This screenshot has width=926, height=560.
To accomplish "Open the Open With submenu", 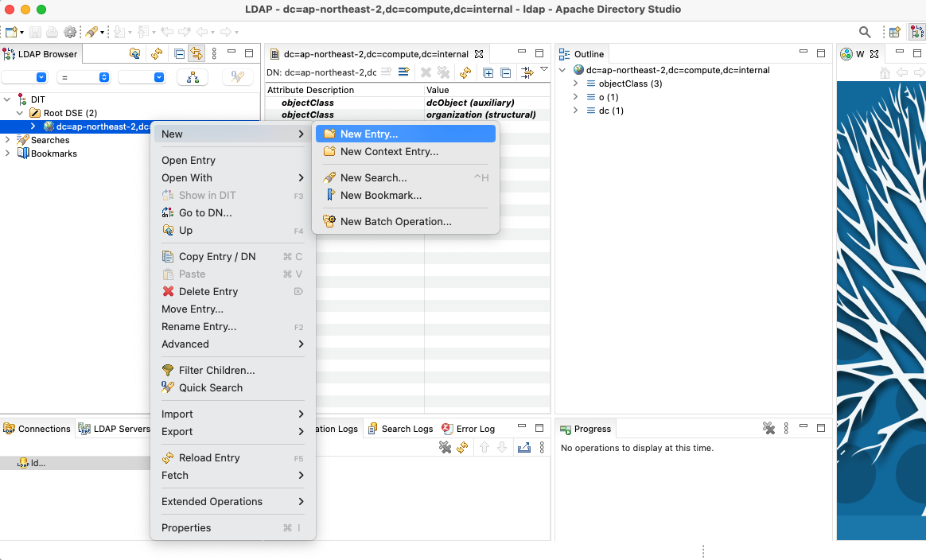I will (232, 178).
